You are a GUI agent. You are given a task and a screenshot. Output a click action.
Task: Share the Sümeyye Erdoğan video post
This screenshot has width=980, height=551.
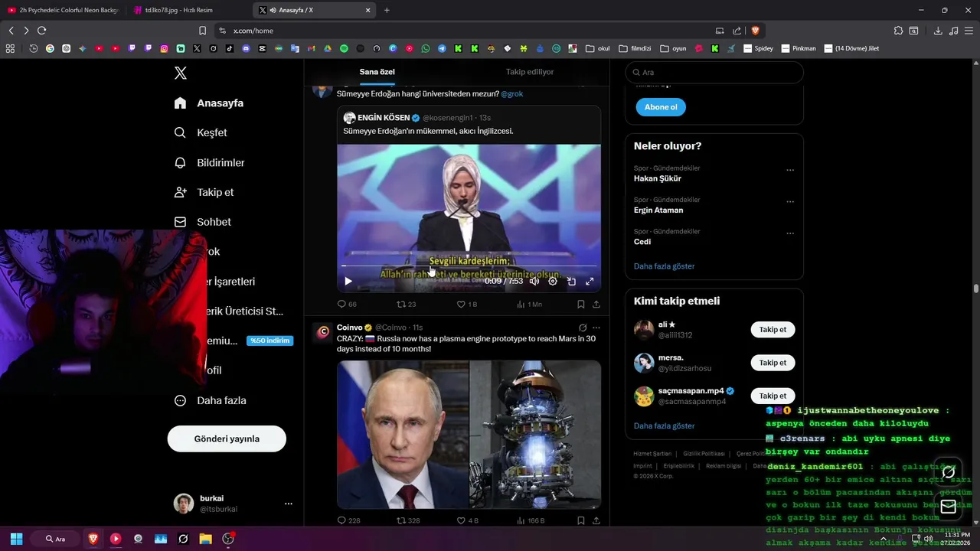(596, 304)
